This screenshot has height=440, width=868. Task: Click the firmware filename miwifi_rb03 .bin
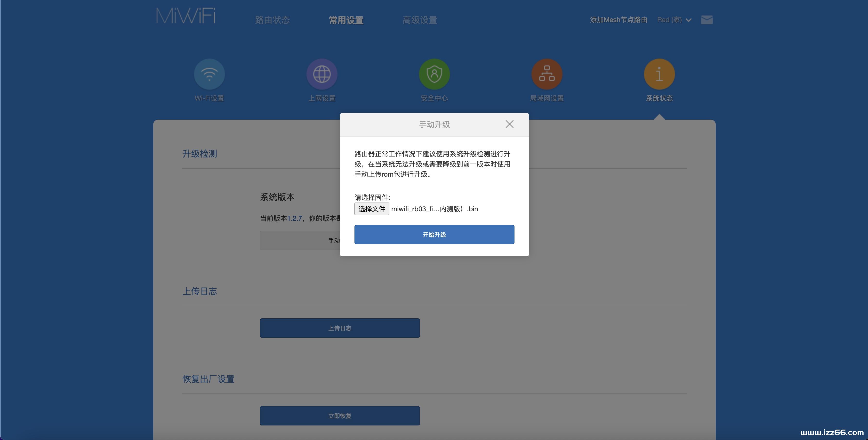tap(435, 209)
